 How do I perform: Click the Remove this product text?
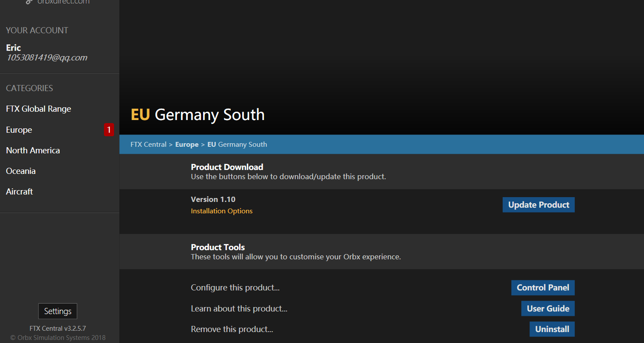(x=232, y=329)
